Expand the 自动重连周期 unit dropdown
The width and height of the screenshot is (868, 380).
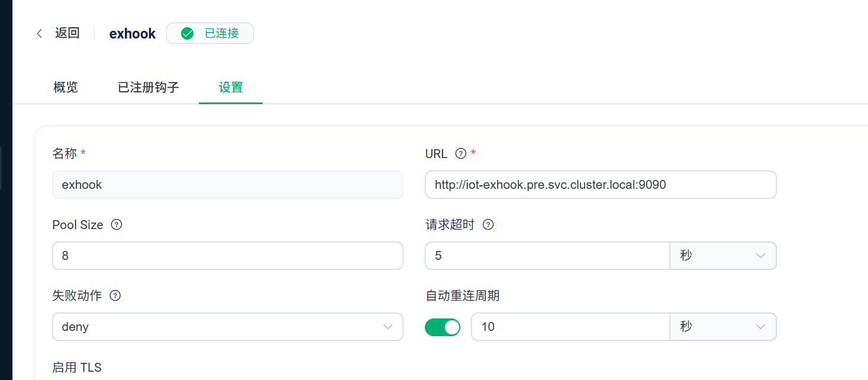pyautogui.click(x=722, y=327)
